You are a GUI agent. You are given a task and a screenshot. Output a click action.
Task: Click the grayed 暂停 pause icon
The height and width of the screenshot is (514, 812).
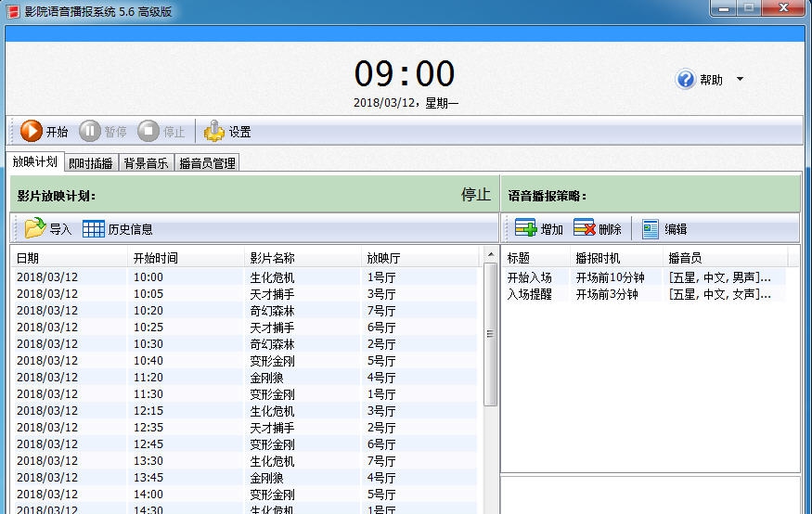90,131
